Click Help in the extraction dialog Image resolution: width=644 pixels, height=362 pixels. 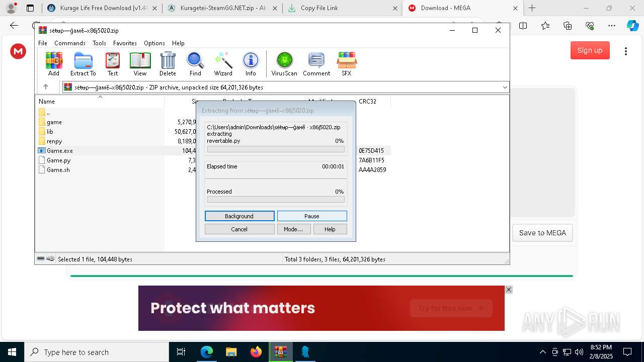point(330,229)
